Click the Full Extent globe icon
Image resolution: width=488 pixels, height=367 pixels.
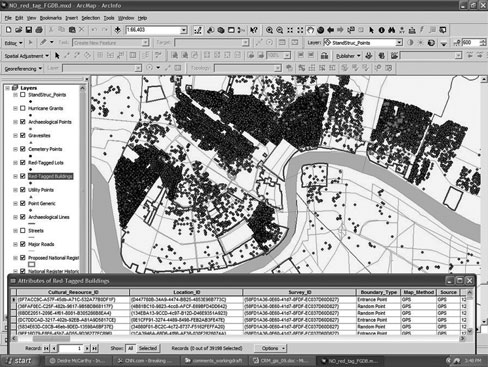tap(320, 30)
